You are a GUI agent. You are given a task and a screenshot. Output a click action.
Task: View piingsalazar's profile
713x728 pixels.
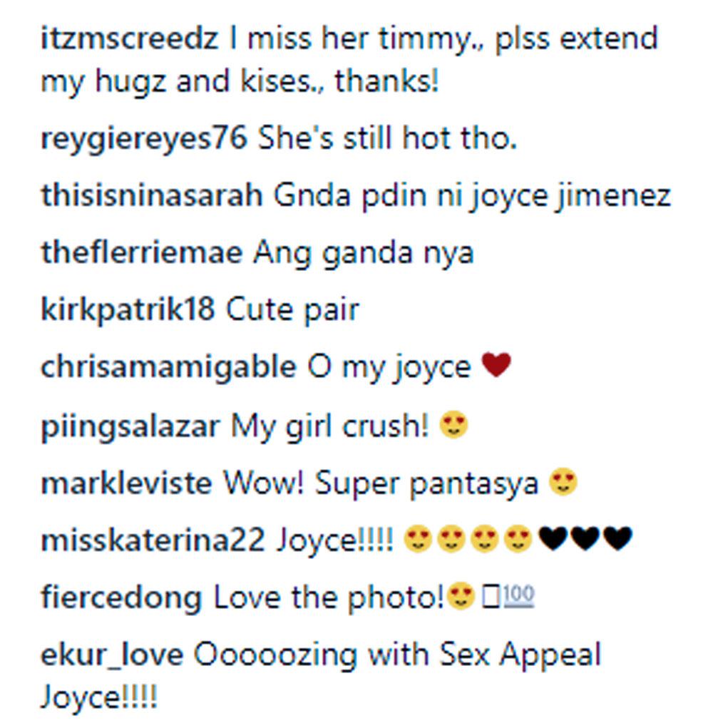(130, 426)
